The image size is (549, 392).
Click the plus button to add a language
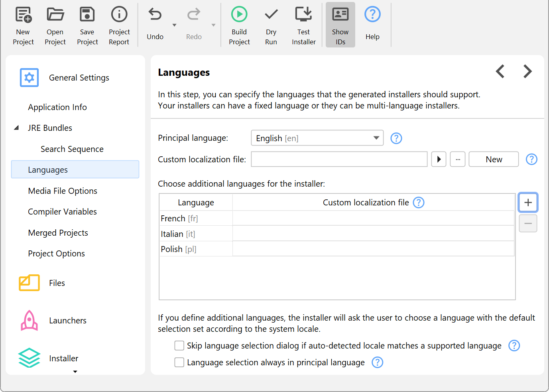pos(528,203)
